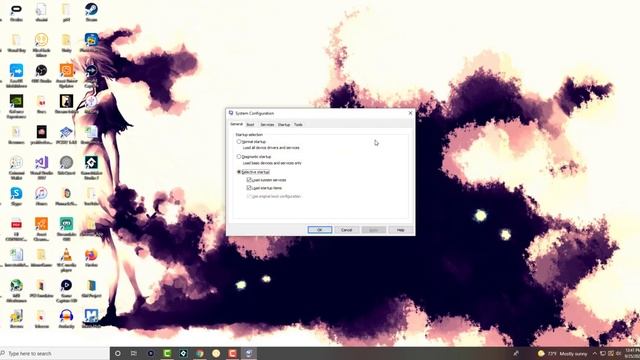Show hidden system tray icons
Image resolution: width=640 pixels, height=360 pixels.
click(595, 353)
